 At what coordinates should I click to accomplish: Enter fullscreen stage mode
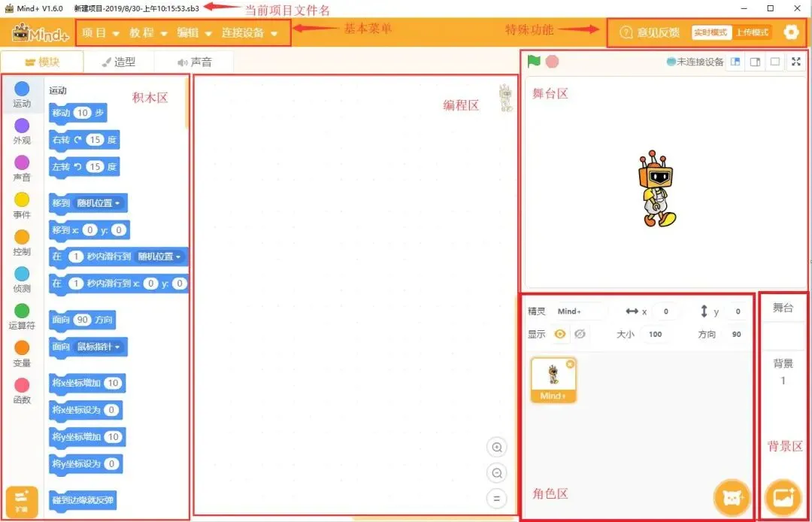coord(796,62)
